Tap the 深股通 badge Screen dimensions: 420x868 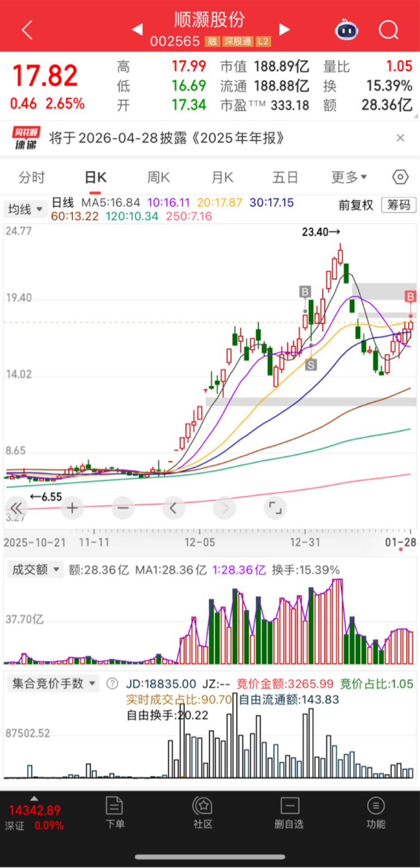pos(238,42)
